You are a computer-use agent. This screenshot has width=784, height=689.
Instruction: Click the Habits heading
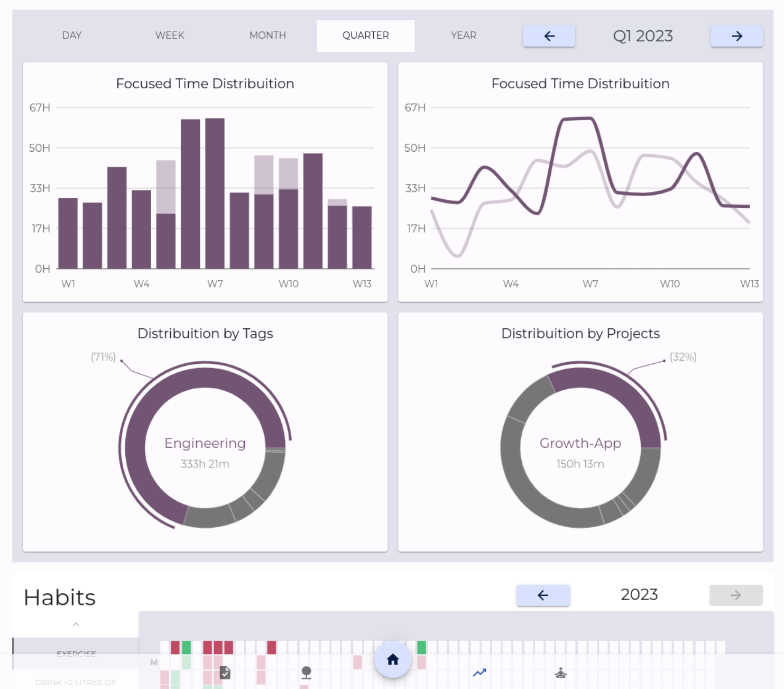click(60, 598)
